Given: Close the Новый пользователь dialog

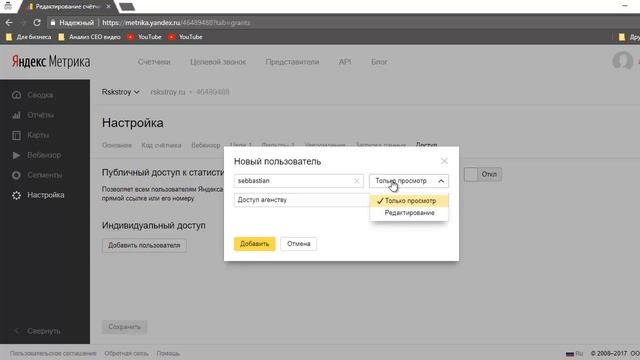Looking at the screenshot, I should pos(444,161).
